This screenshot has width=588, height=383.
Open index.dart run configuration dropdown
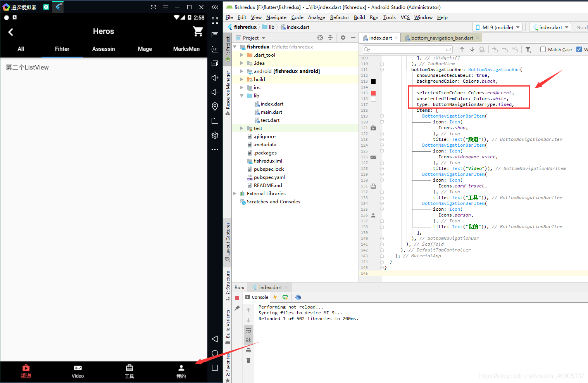(550, 27)
